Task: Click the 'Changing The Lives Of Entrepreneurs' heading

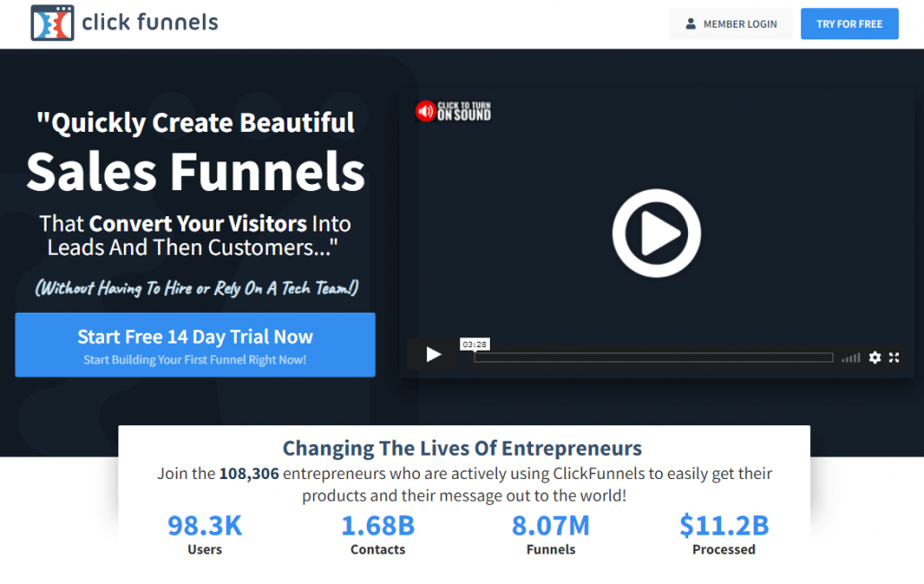Action: [463, 448]
